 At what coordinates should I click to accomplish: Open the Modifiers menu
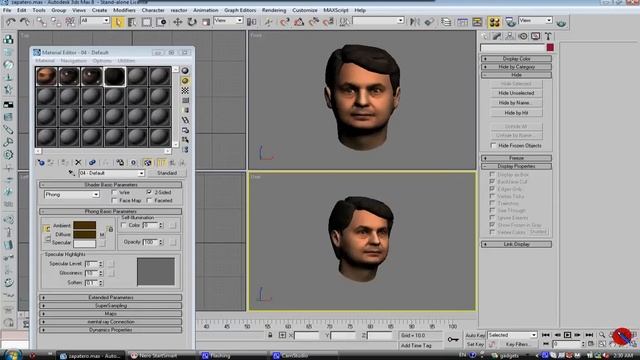tap(124, 10)
